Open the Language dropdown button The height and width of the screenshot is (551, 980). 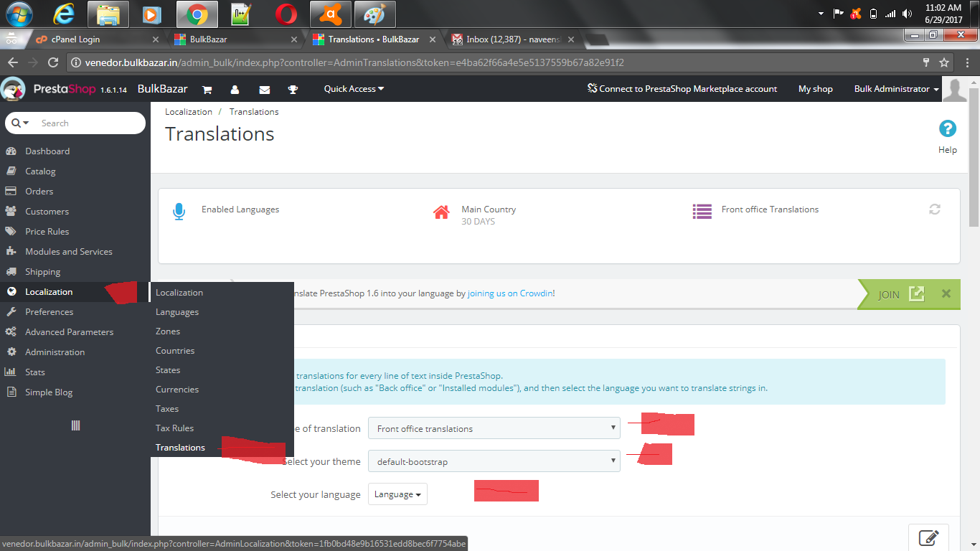397,494
